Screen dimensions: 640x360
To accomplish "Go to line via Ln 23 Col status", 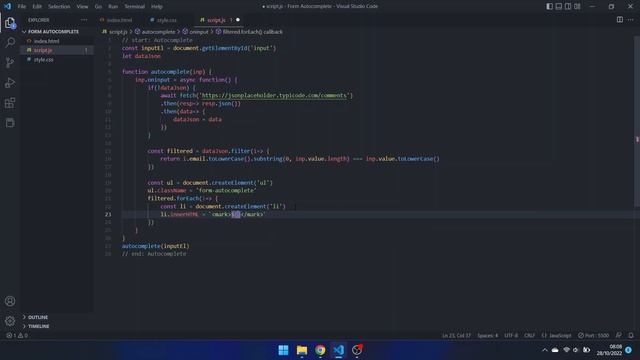I will [456, 336].
